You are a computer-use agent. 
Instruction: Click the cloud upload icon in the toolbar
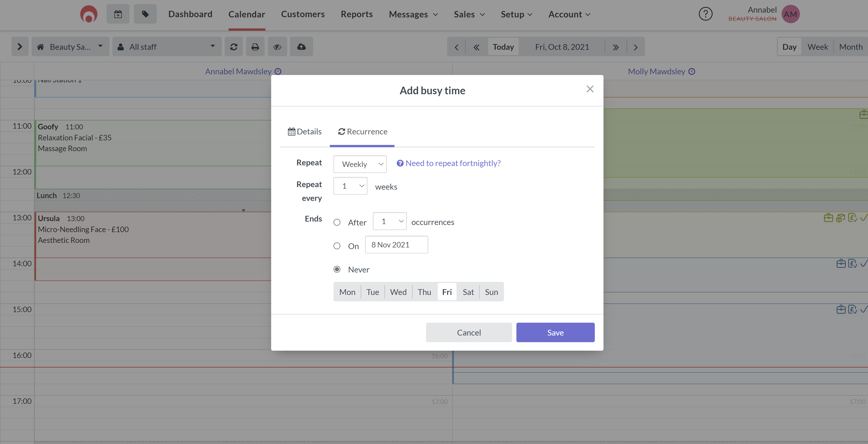301,47
